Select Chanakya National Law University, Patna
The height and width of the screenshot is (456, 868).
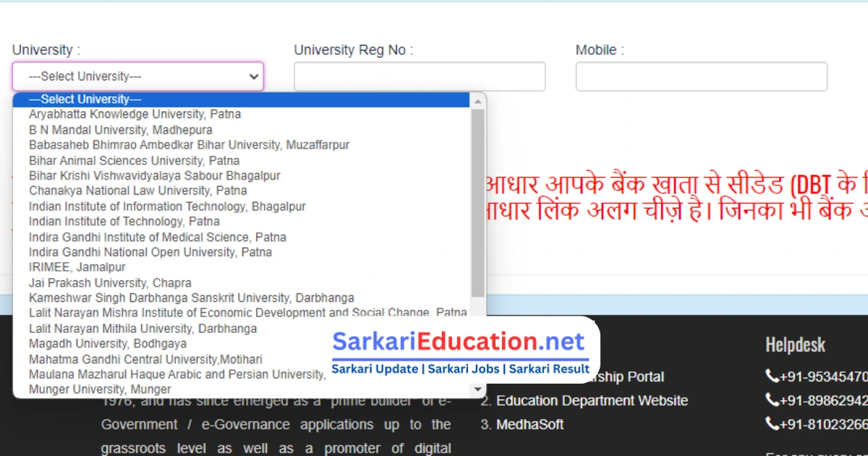(x=137, y=191)
